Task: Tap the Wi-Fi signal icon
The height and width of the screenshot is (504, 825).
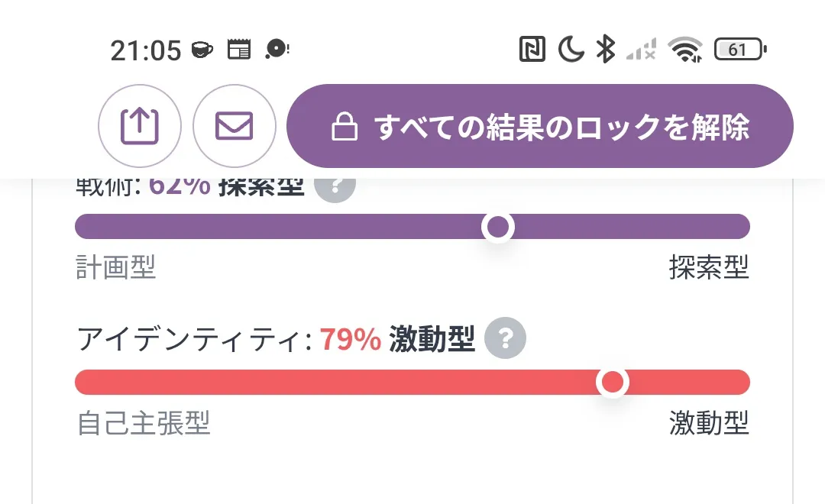Action: tap(684, 50)
